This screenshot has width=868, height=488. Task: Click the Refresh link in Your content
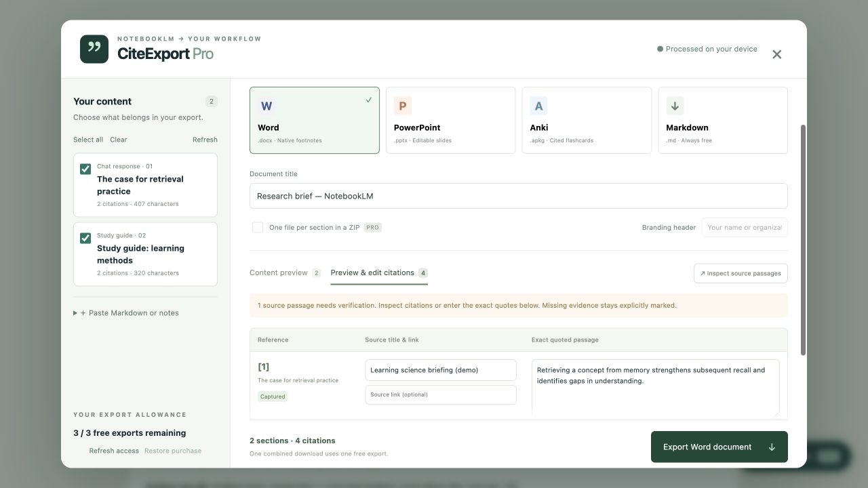[x=205, y=140]
